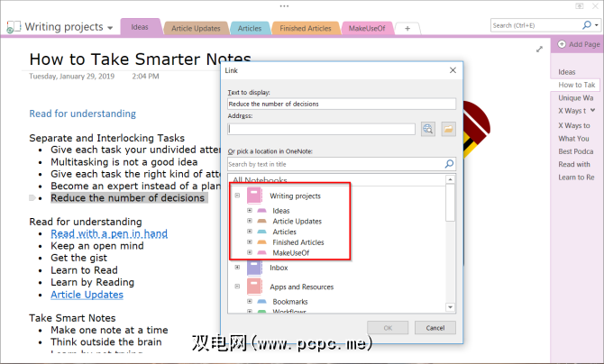
Task: Expand the Finished Articles section in tree
Action: [250, 241]
